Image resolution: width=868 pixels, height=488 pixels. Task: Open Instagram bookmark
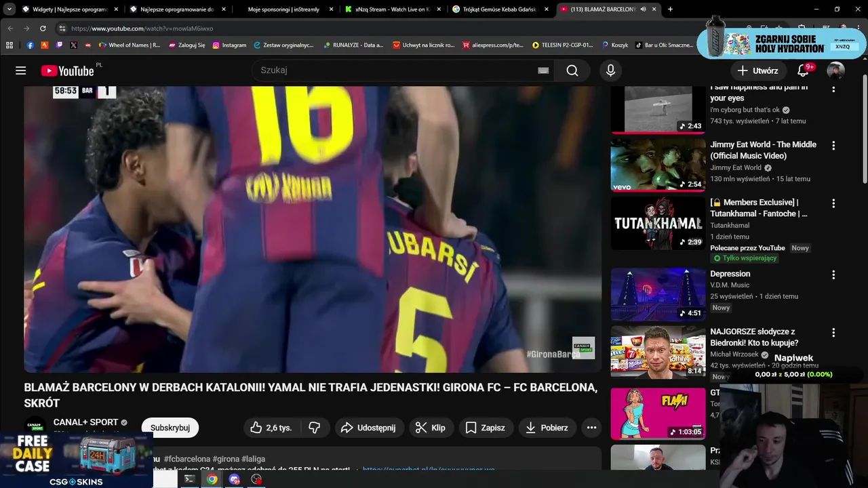(x=229, y=45)
